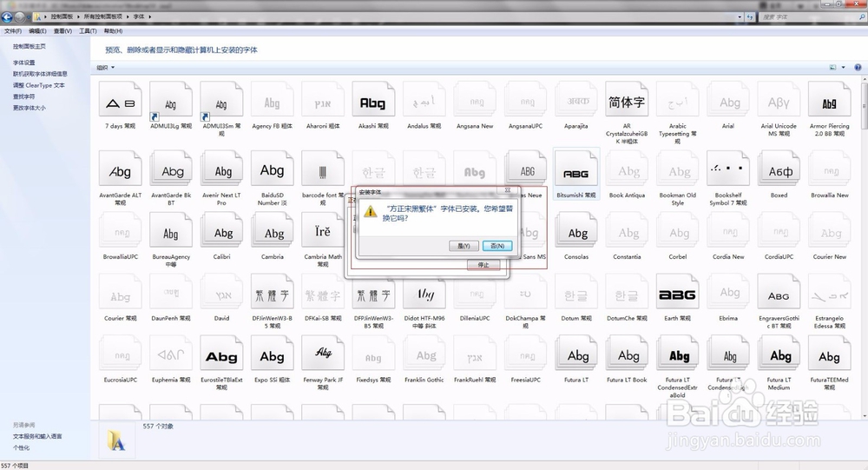The height and width of the screenshot is (470, 868).
Task: Select the Akashi 常规 font icon
Action: [x=373, y=101]
